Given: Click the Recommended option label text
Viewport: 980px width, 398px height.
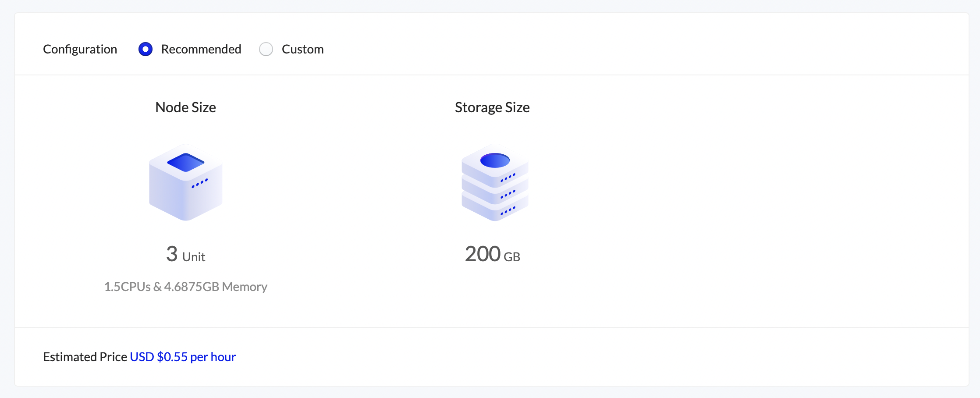Looking at the screenshot, I should coord(201,49).
